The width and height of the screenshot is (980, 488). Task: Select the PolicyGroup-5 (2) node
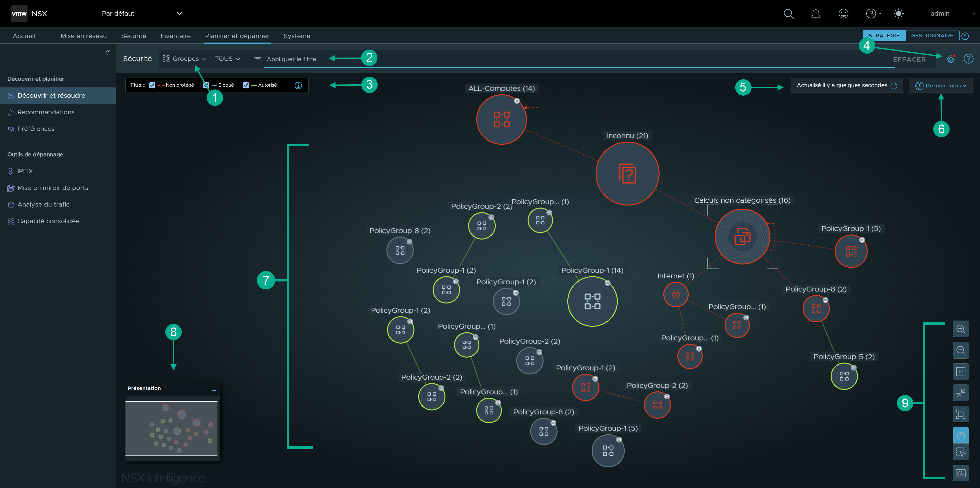pyautogui.click(x=844, y=376)
